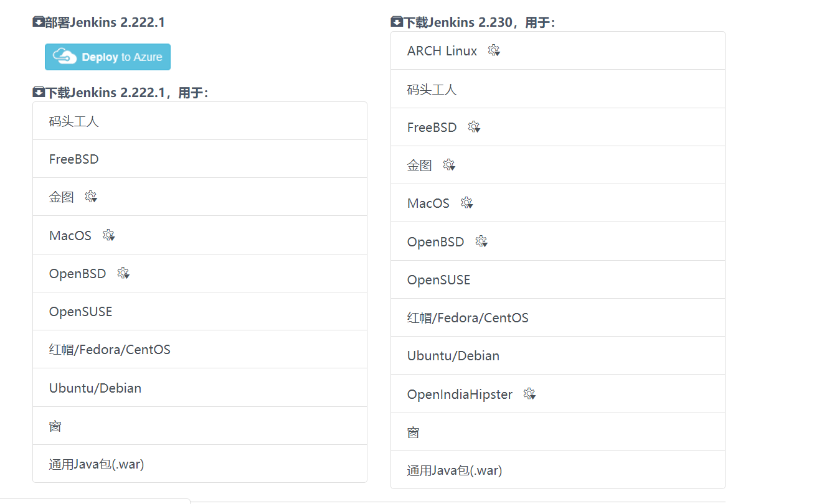The height and width of the screenshot is (504, 837).
Task: Click the 下载Jenkins 2.230，用于 heading
Action: (473, 22)
